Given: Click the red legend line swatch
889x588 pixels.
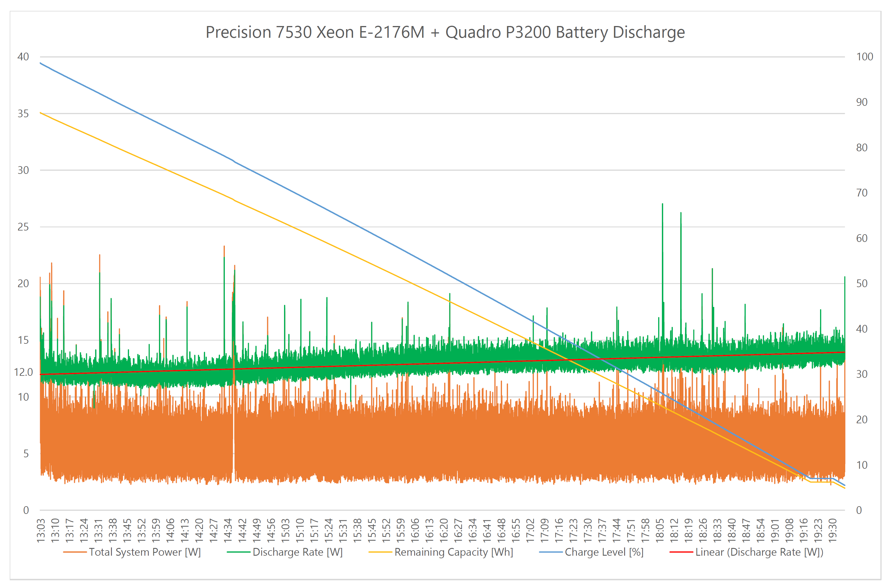Looking at the screenshot, I should (681, 552).
